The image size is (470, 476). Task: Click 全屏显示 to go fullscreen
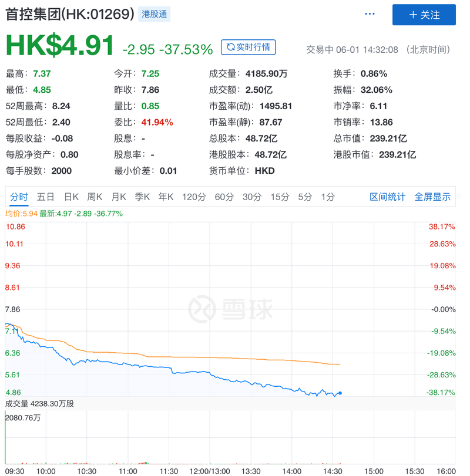point(432,197)
